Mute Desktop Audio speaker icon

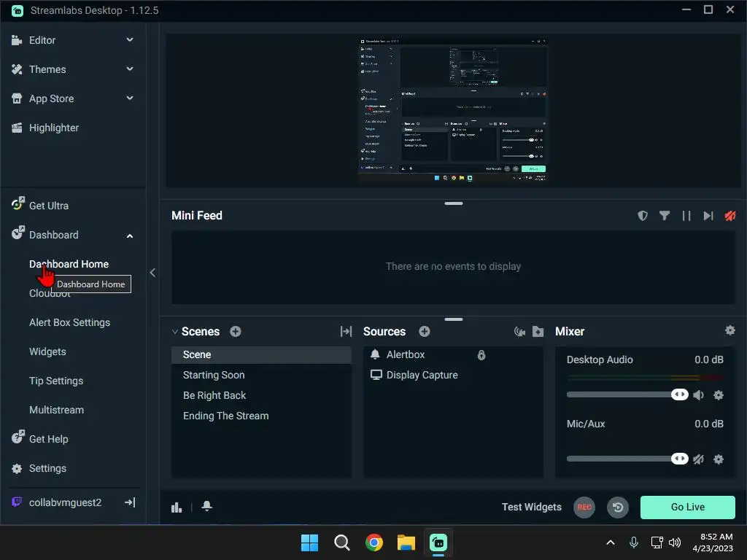point(698,394)
